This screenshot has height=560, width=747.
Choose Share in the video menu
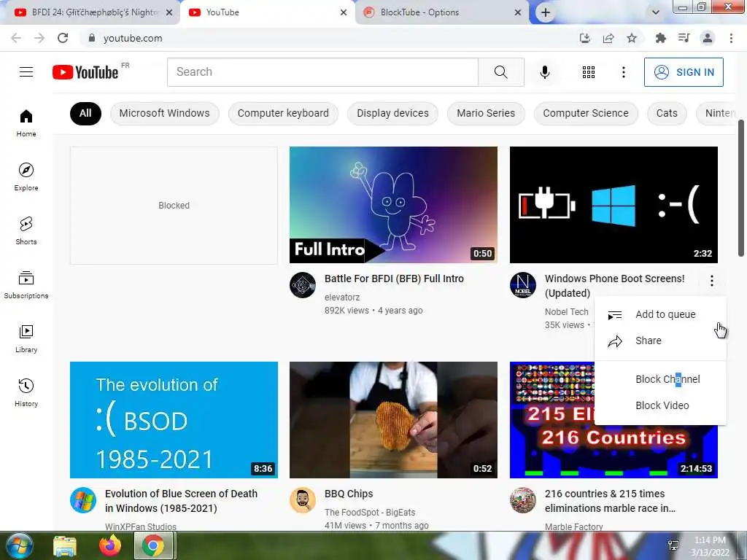pos(661,341)
